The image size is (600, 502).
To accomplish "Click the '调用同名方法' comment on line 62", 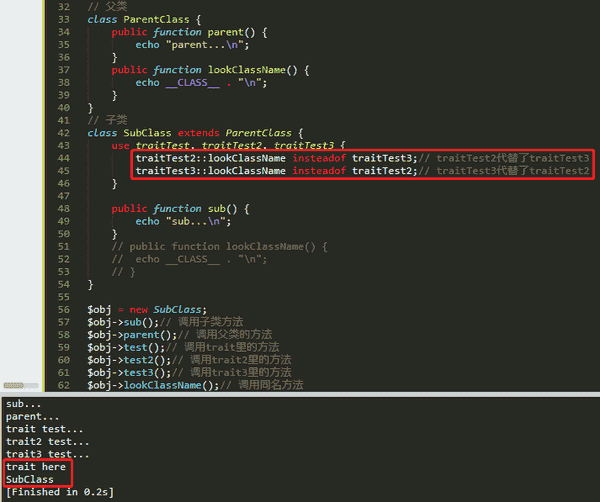I will 271,385.
